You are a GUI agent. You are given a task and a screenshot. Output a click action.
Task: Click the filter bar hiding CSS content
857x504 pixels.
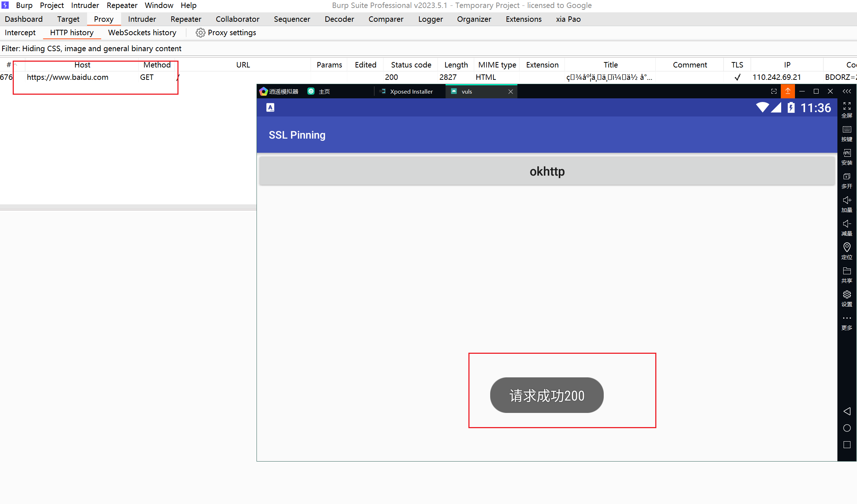[x=91, y=49]
